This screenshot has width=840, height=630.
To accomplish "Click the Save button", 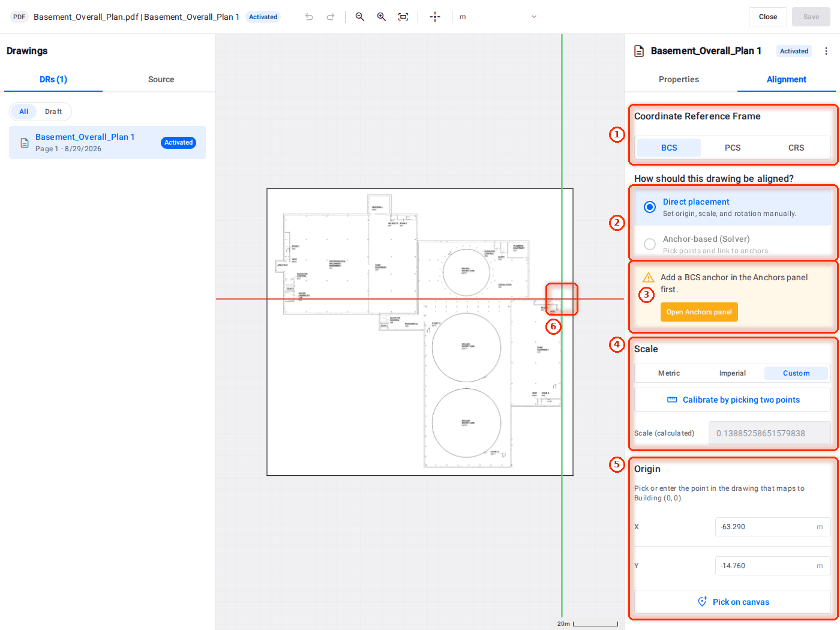I will [x=811, y=17].
